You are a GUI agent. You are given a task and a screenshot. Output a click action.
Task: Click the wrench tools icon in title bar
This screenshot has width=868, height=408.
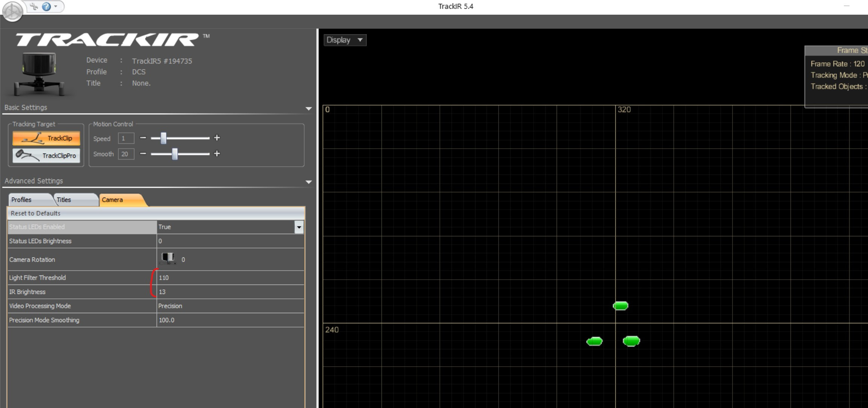tap(34, 6)
